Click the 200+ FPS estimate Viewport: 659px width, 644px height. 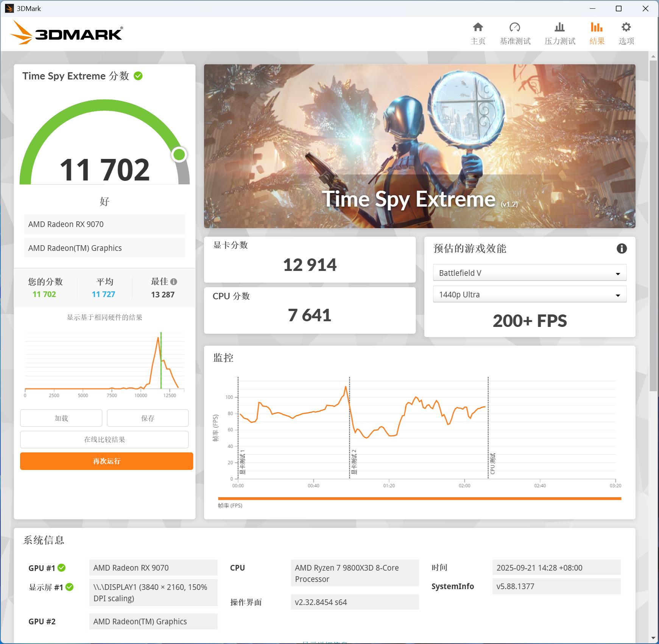[530, 321]
